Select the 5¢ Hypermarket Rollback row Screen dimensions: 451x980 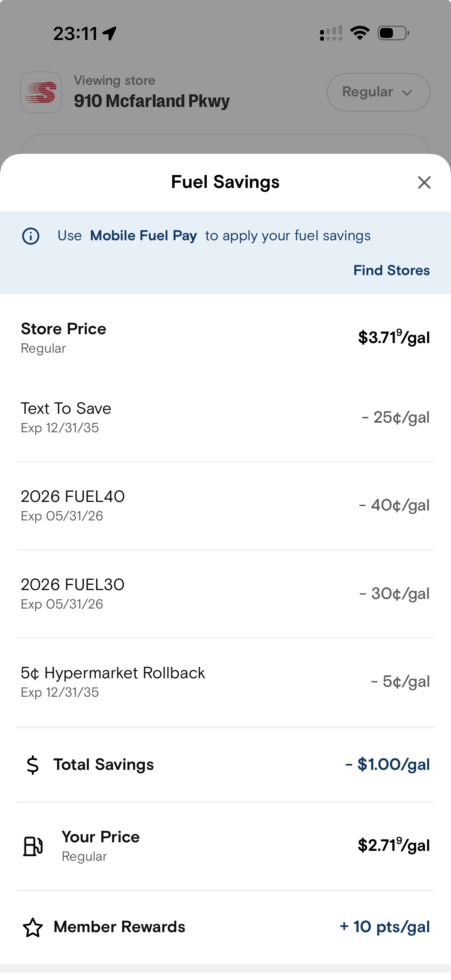(x=225, y=682)
